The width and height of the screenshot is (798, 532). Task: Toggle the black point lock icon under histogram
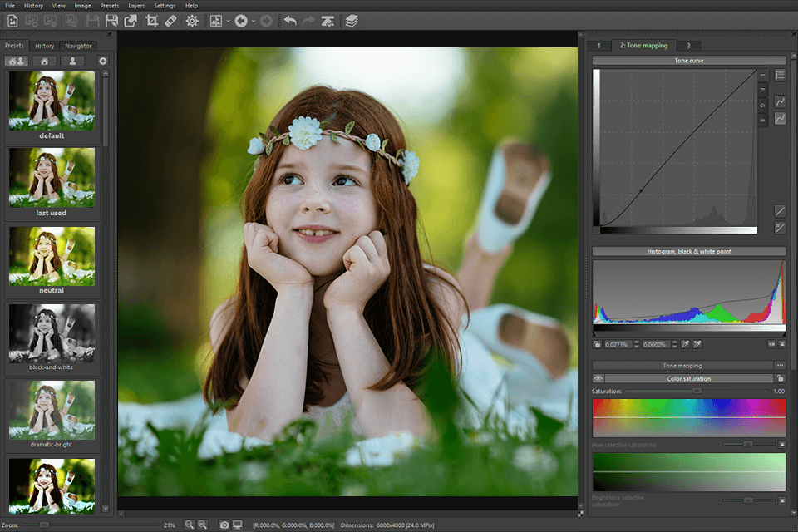(598, 343)
